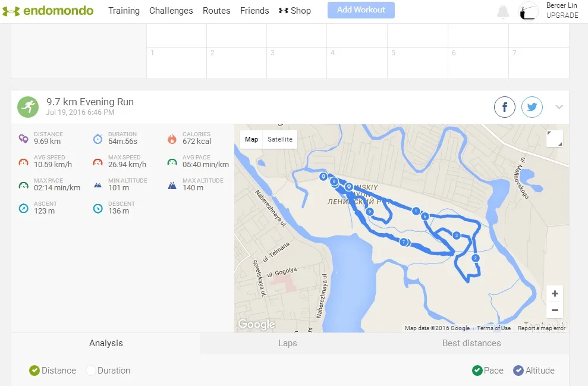The image size is (588, 386).
Task: Toggle the Pace checkbox
Action: click(x=477, y=371)
